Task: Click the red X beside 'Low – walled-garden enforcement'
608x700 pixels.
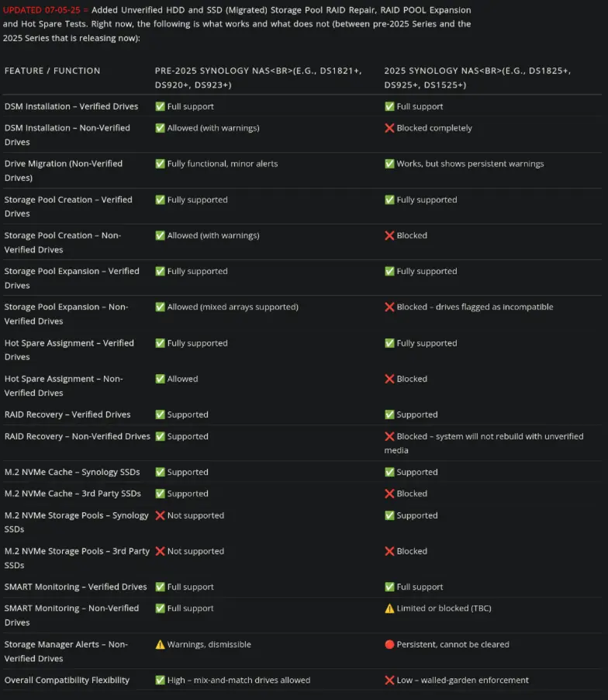Action: point(389,680)
